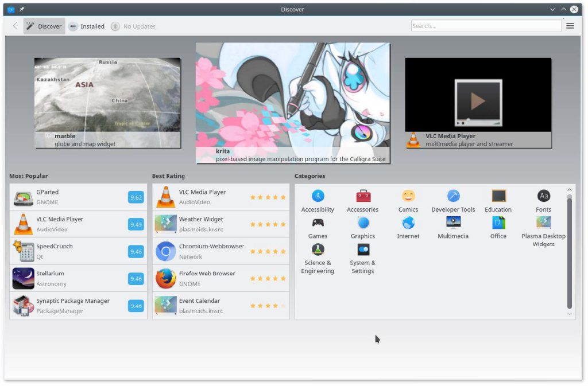The image size is (588, 386).
Task: Open the Comics smiley category icon
Action: (408, 196)
